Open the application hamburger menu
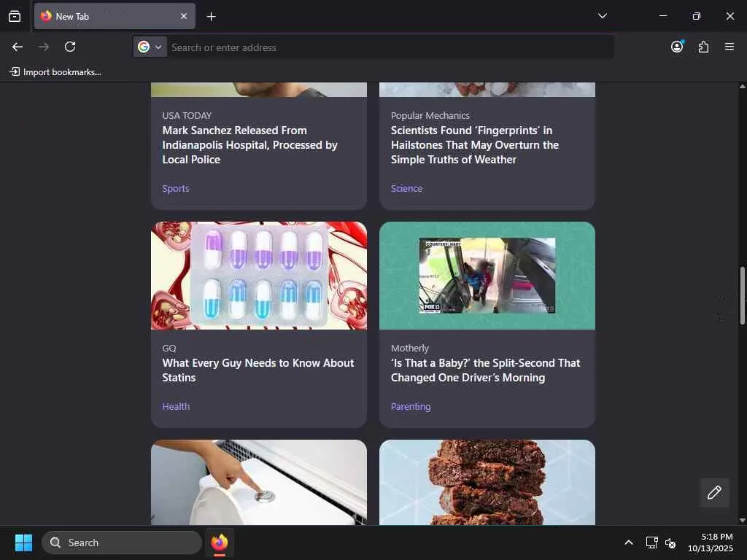747x560 pixels. [x=729, y=47]
